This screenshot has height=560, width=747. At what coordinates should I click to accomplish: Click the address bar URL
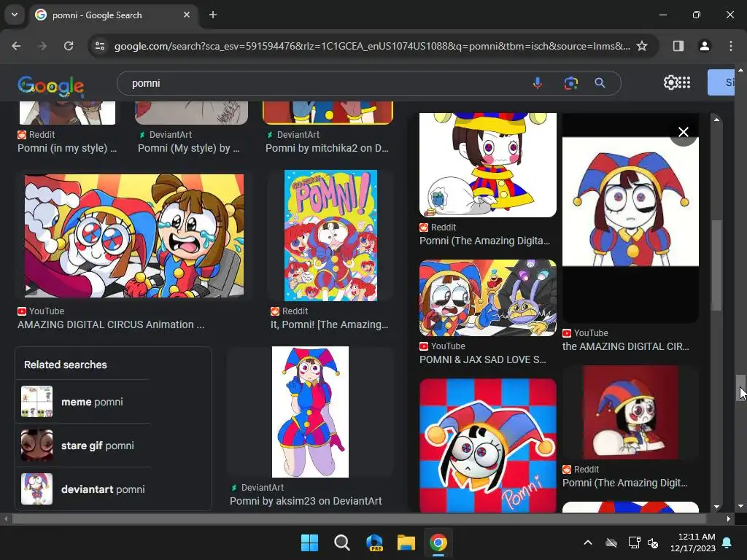tap(371, 46)
